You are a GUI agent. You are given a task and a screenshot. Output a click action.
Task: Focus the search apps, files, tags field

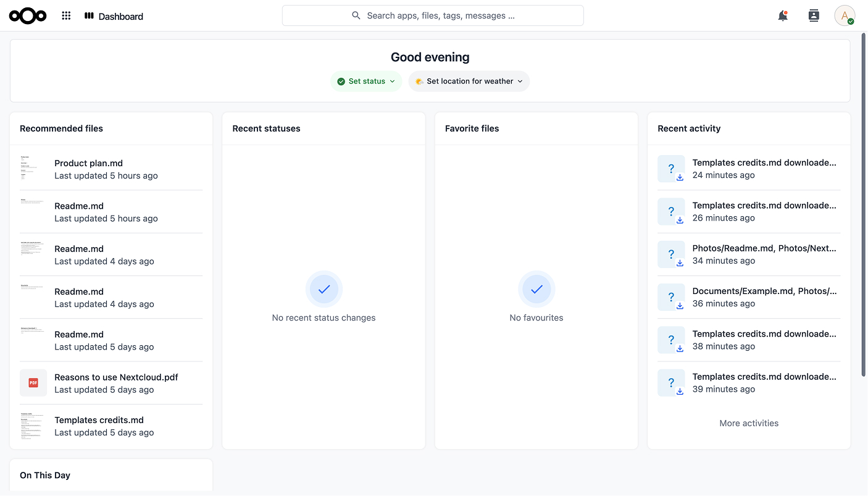tap(433, 15)
